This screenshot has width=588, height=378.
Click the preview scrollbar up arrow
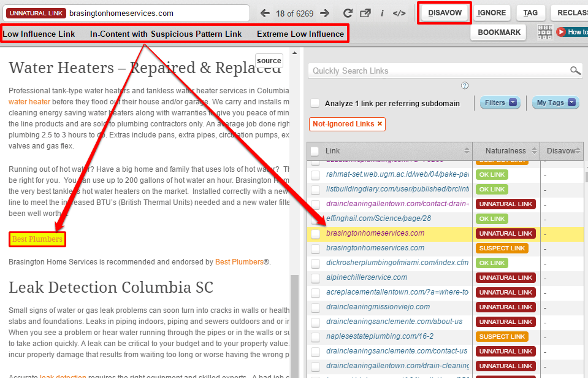click(x=295, y=53)
